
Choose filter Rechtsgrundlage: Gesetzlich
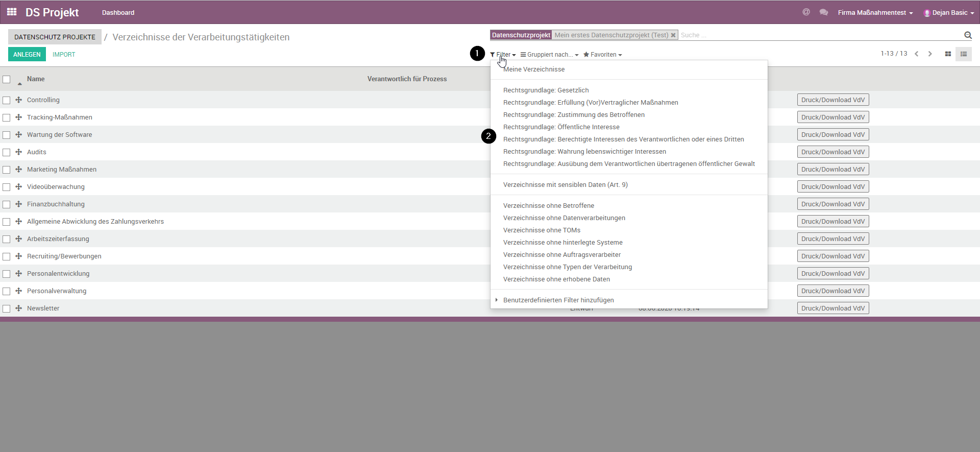click(546, 90)
